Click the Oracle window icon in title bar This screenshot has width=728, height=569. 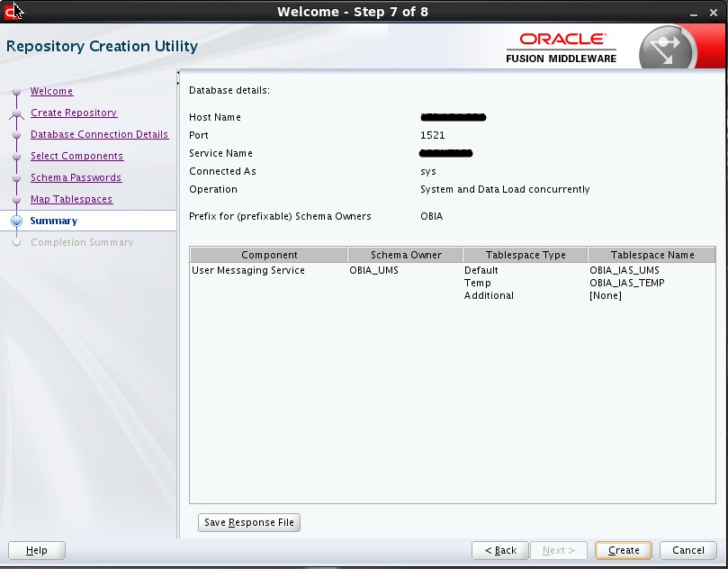tap(11, 12)
